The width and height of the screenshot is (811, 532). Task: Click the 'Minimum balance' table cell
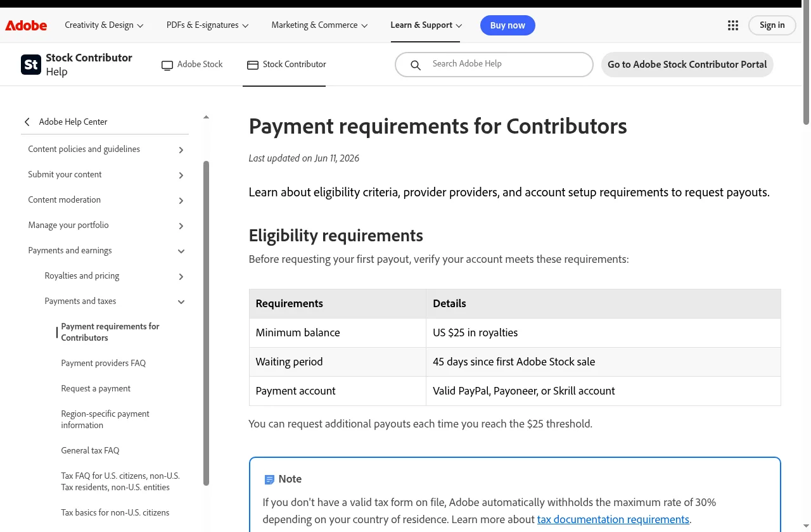pos(338,332)
